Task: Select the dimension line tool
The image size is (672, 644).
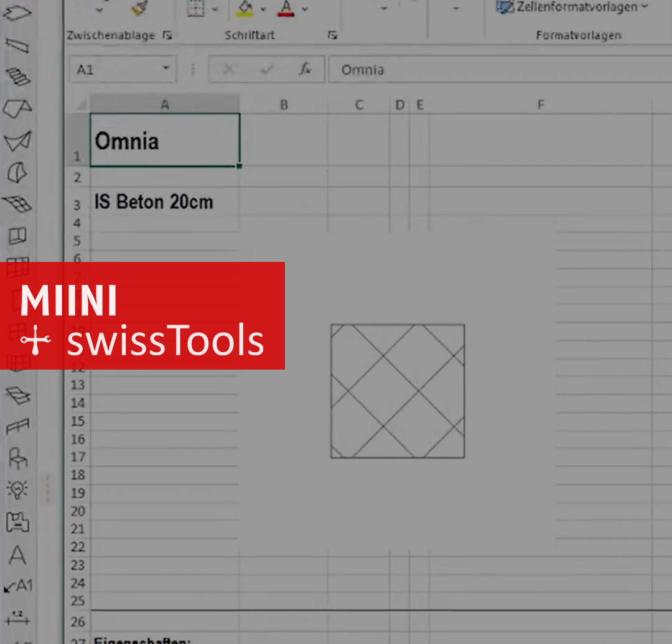Action: pyautogui.click(x=17, y=618)
